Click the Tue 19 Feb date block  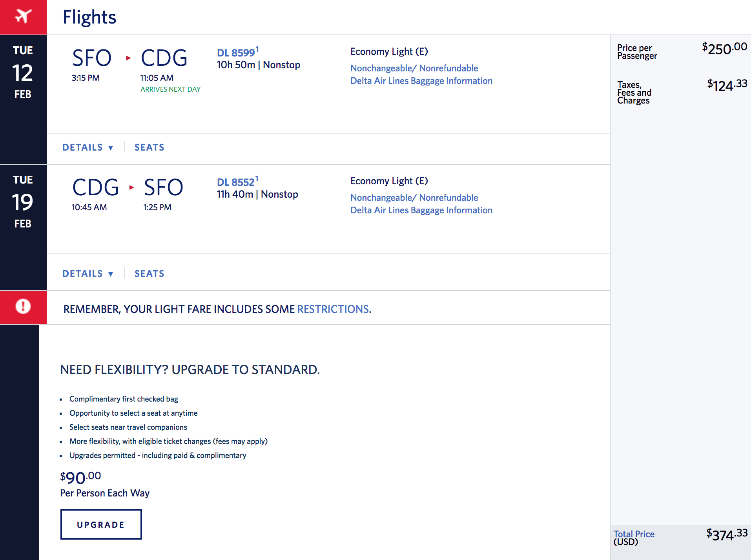(x=23, y=202)
